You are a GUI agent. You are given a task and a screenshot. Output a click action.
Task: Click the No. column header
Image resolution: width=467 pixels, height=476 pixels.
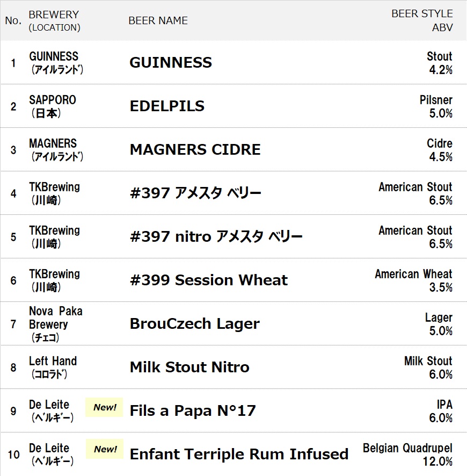point(13,20)
